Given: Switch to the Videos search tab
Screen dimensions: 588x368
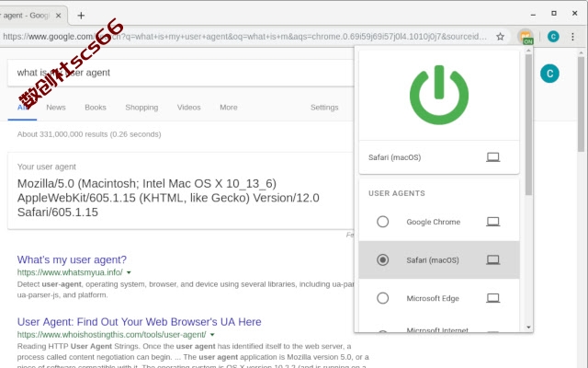Looking at the screenshot, I should [x=188, y=108].
